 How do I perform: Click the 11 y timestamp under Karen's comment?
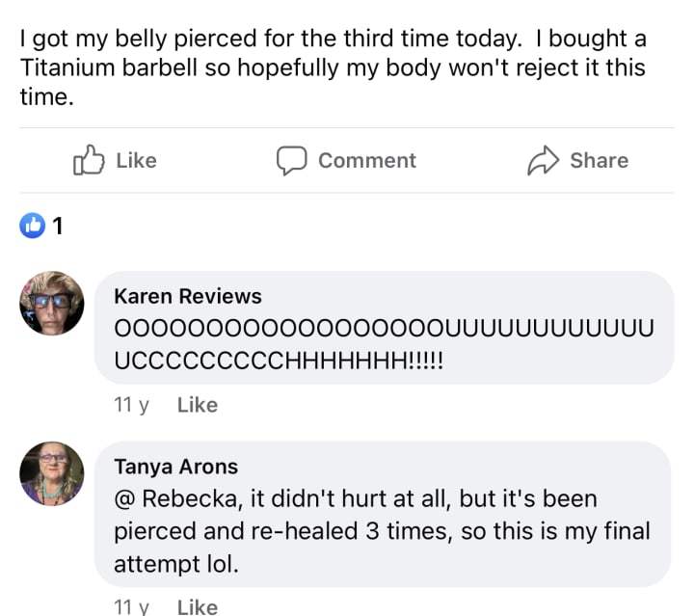131,405
